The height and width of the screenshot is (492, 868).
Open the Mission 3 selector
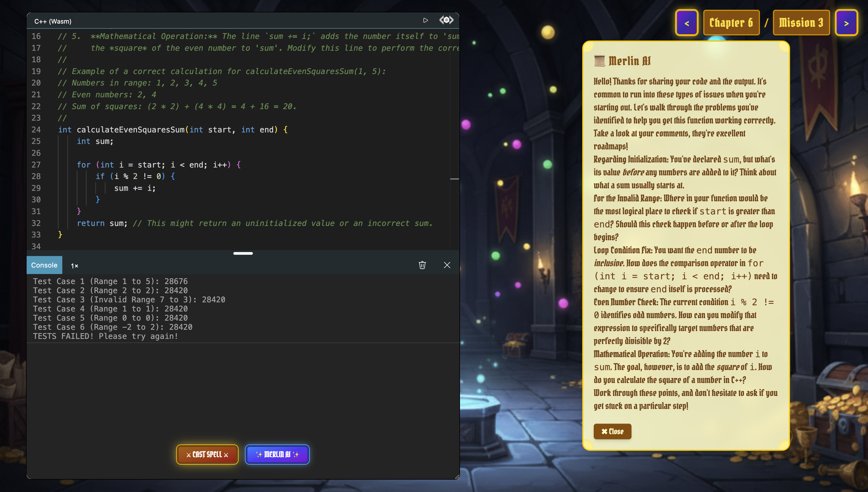801,23
